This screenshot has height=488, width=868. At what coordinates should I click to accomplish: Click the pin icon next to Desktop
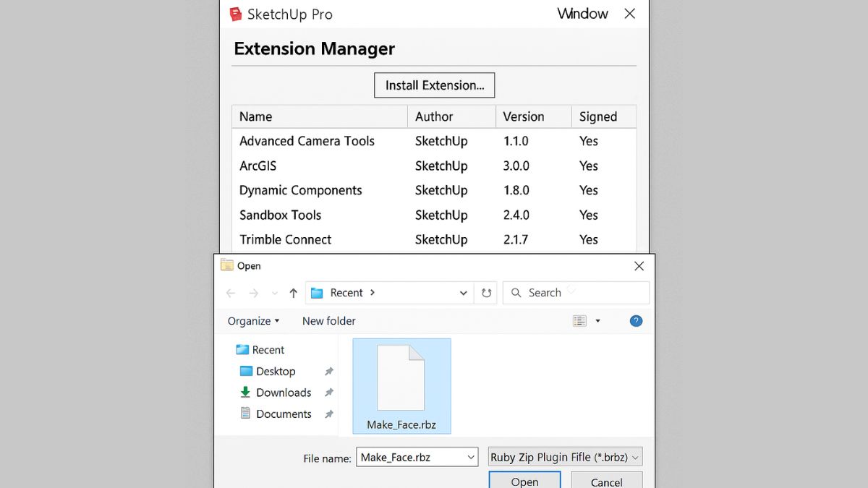tap(329, 372)
